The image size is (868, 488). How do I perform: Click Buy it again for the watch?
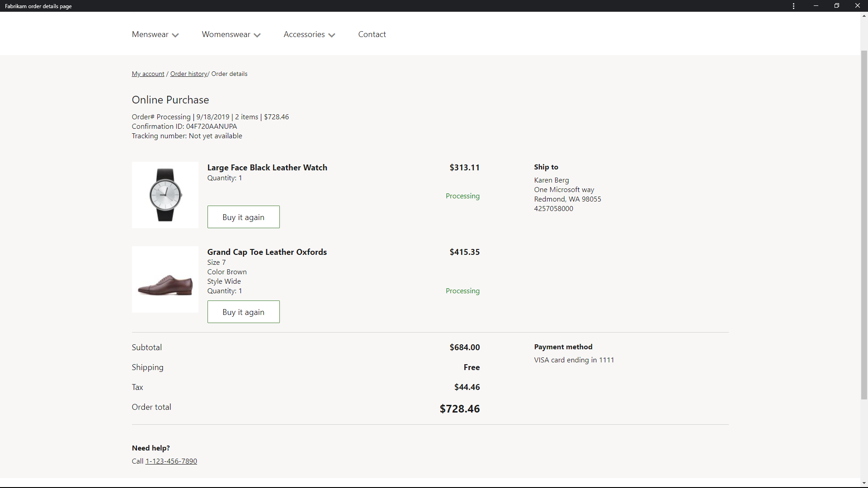click(x=243, y=216)
